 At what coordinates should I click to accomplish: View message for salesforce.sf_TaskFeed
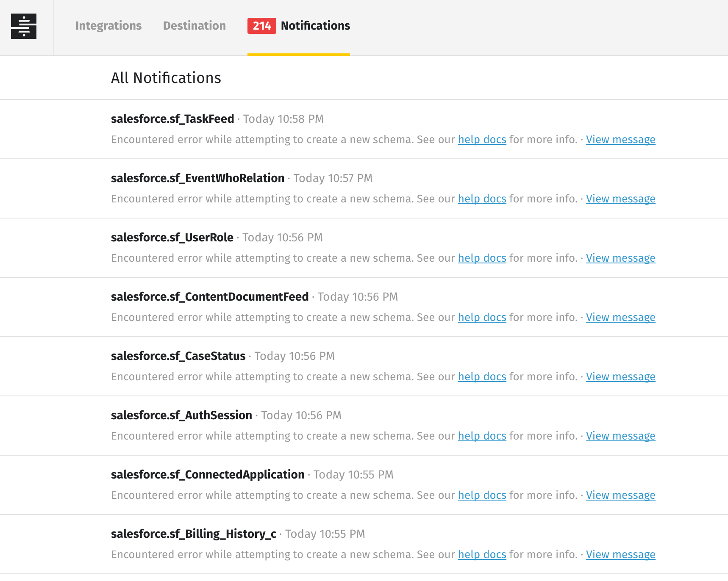point(621,140)
